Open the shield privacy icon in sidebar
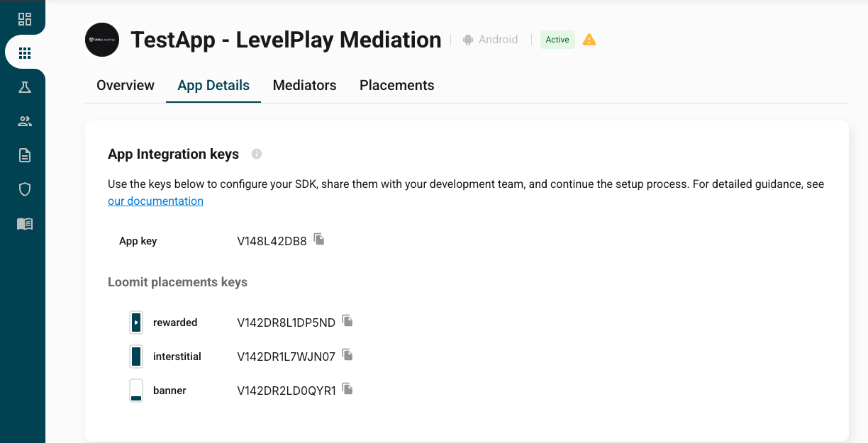 pyautogui.click(x=25, y=189)
